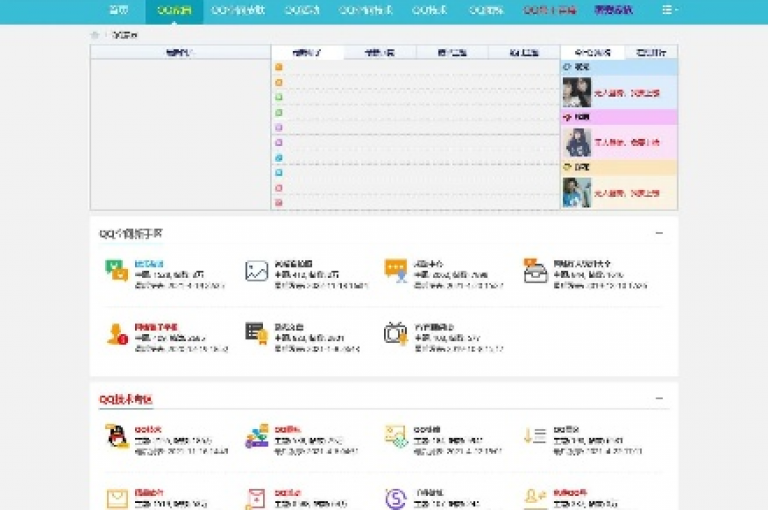Screen dimensions: 768x510
Task: Open the inbox tray with orange flag forum icon
Action: pyautogui.click(x=535, y=270)
